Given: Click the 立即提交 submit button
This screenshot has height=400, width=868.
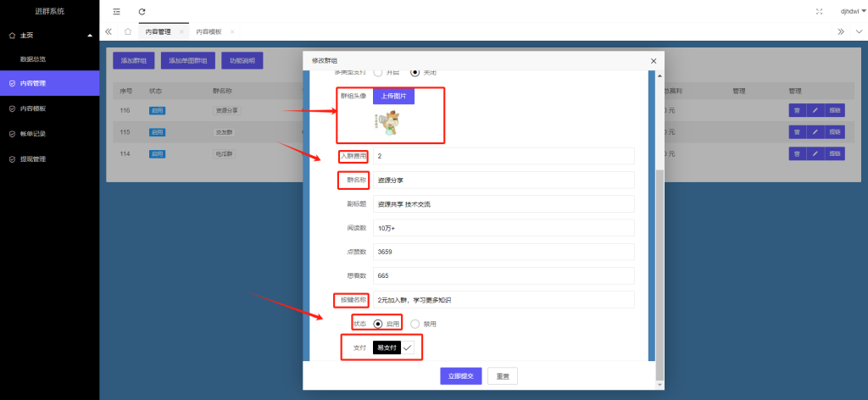Looking at the screenshot, I should click(x=461, y=376).
